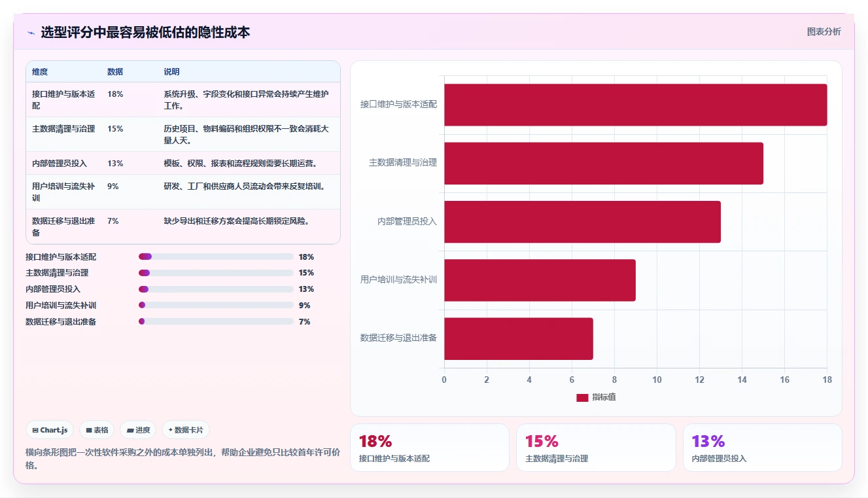Click the 指标值 legend label
This screenshot has width=868, height=498.
pyautogui.click(x=604, y=397)
